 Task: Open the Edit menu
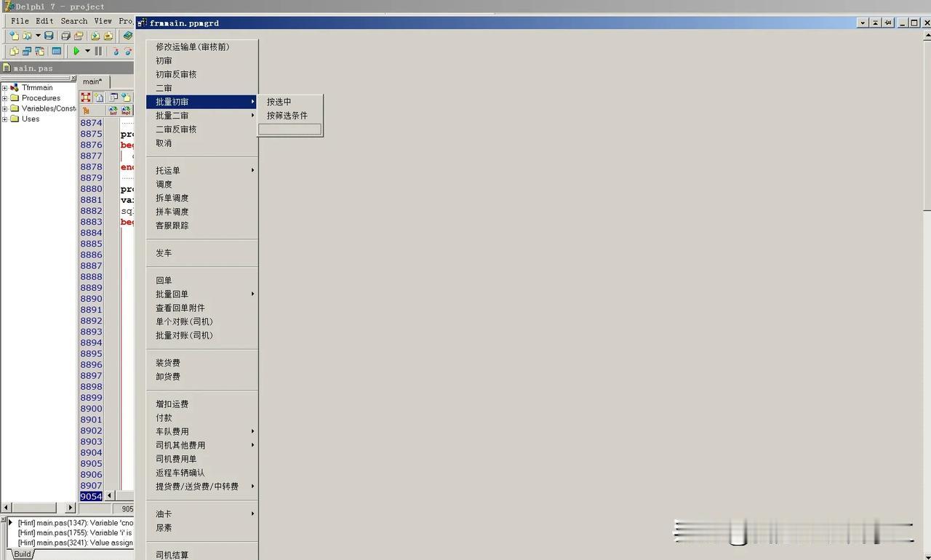pyautogui.click(x=44, y=21)
